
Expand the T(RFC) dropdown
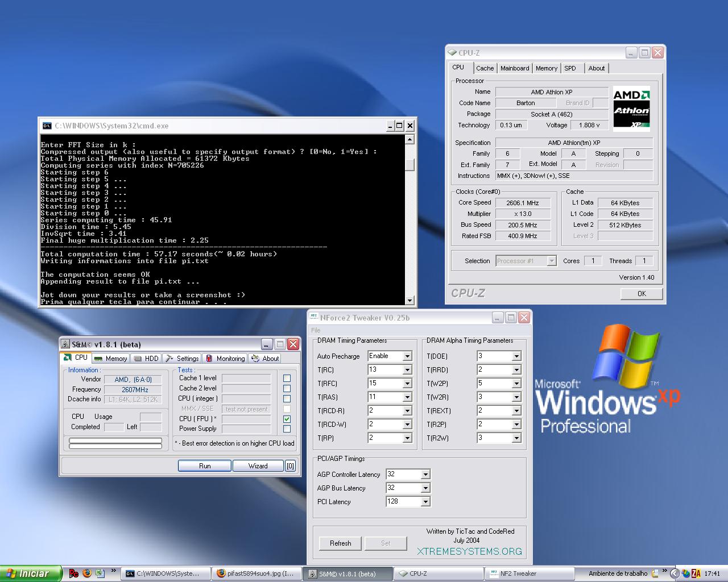tap(407, 384)
